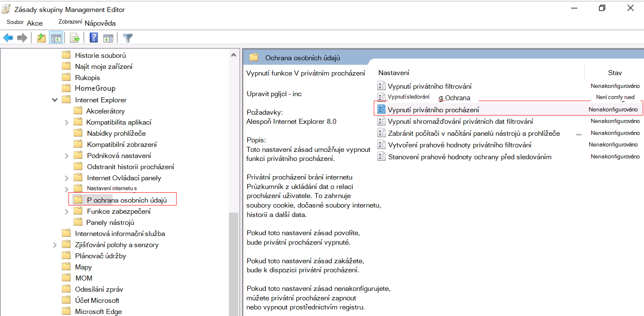Image resolution: width=644 pixels, height=316 pixels.
Task: Click folder icon next to Rukopis
Action: click(x=66, y=78)
